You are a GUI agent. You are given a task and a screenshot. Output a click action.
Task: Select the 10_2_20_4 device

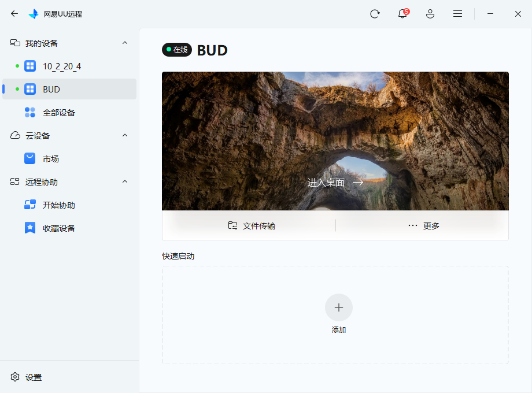click(62, 66)
